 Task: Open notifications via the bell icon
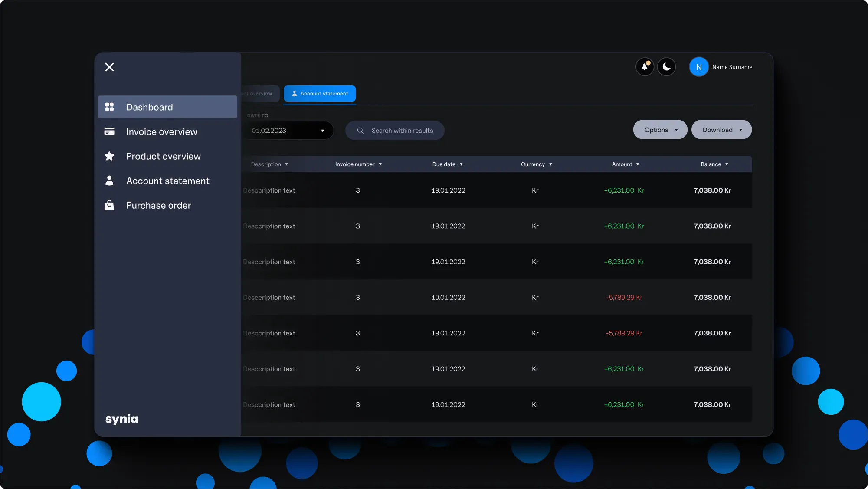tap(645, 67)
